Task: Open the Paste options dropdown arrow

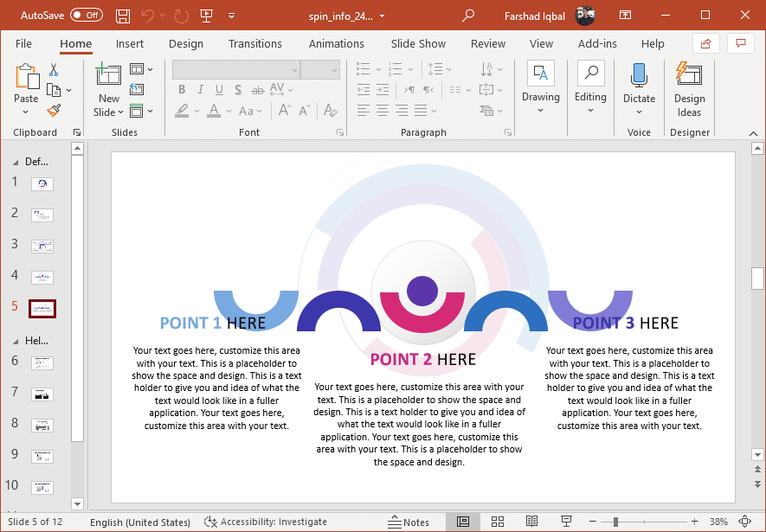Action: pyautogui.click(x=26, y=112)
